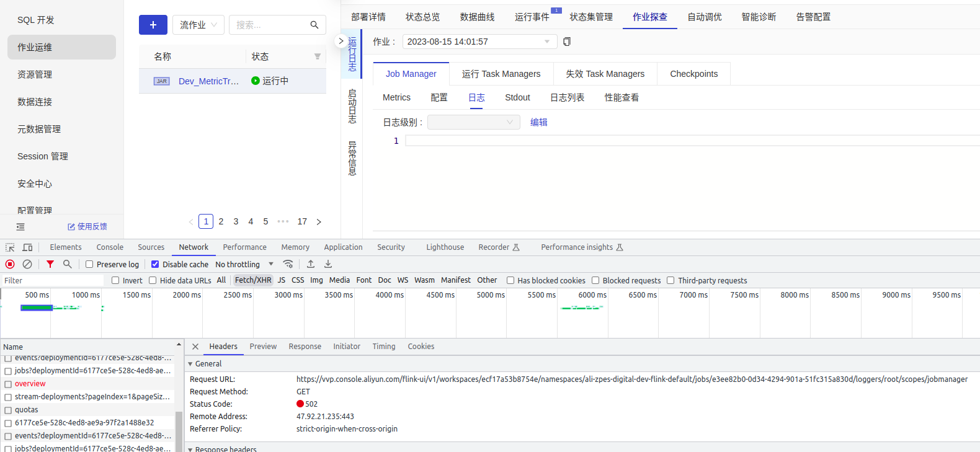This screenshot has width=980, height=452.
Task: Stop recording network log red button
Action: (10, 264)
